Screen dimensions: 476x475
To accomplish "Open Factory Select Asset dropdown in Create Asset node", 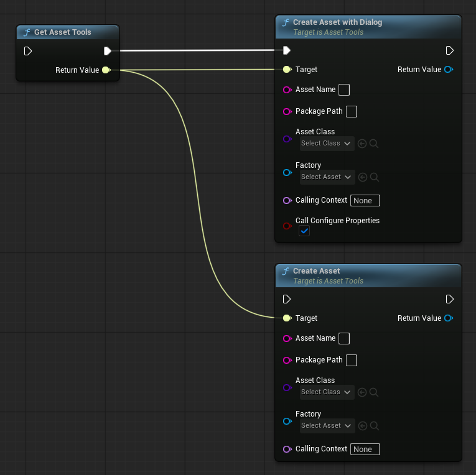I will click(326, 426).
